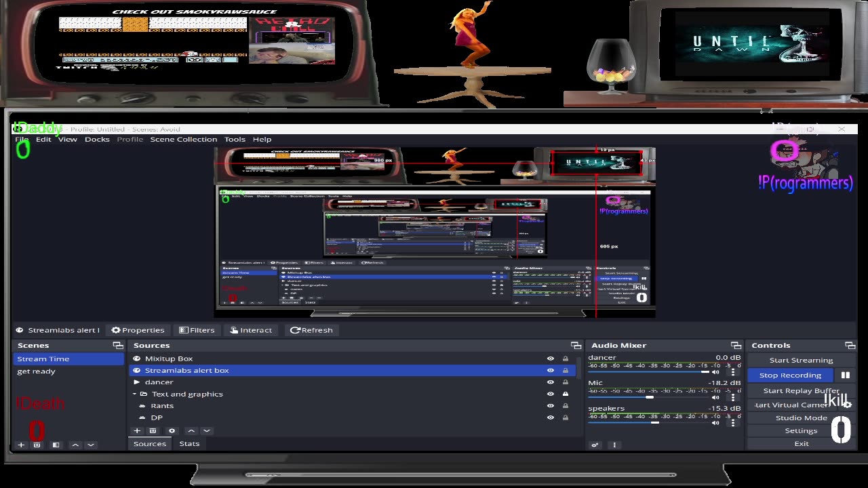Pop out the Scenes dock

[118, 346]
